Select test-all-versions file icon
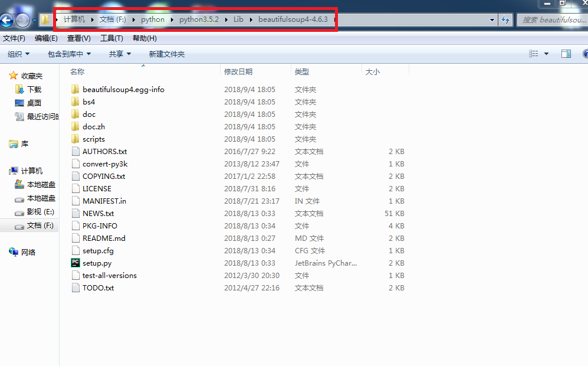 [x=75, y=275]
